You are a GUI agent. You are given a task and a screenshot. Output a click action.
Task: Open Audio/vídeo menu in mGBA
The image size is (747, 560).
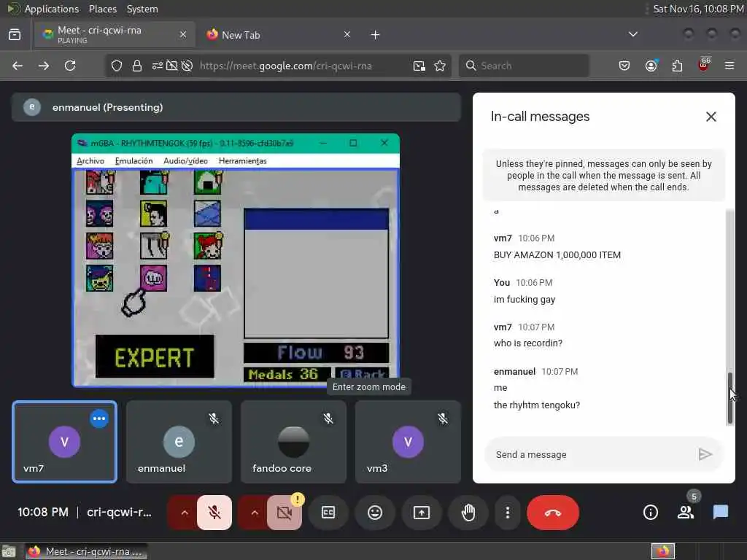(x=186, y=161)
